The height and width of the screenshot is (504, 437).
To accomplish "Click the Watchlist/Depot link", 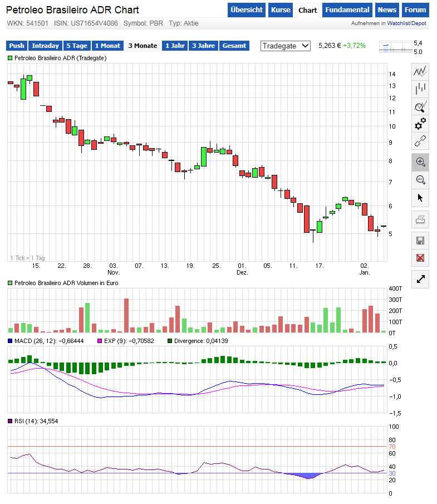I will [x=406, y=23].
